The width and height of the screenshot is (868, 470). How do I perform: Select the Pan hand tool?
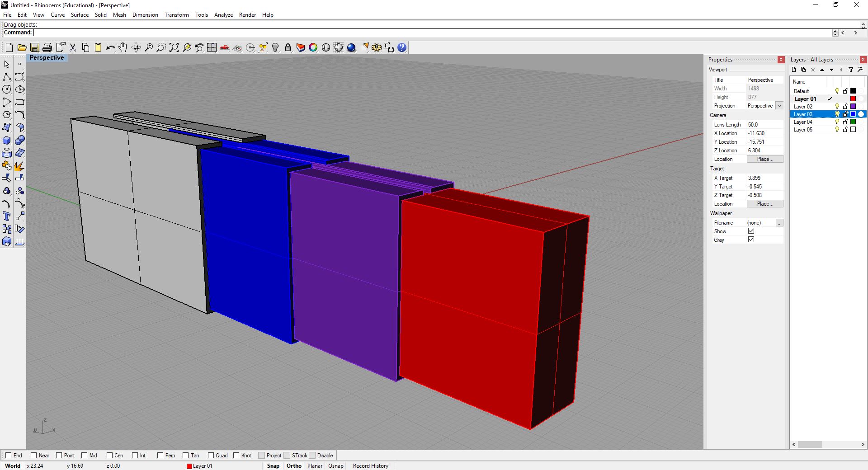[x=123, y=47]
